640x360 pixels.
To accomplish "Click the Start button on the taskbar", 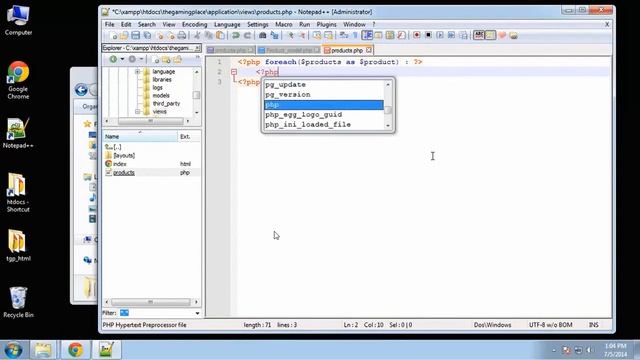I will click(x=13, y=350).
